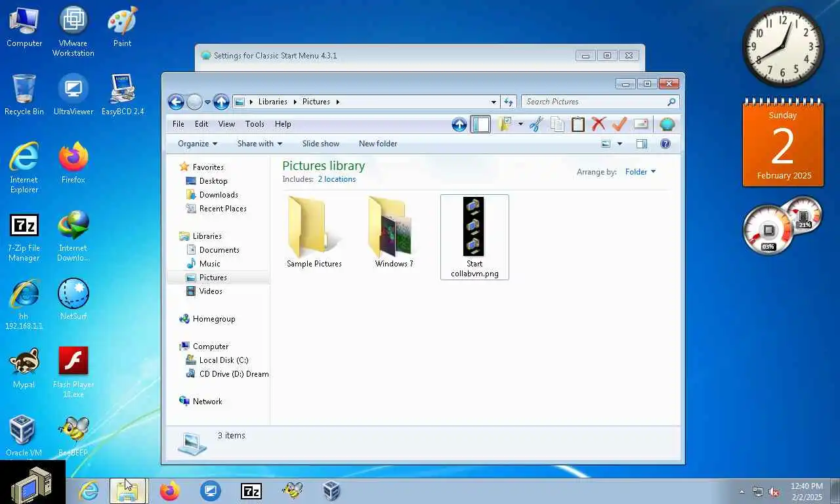This screenshot has height=504, width=840.
Task: Open the Organize dropdown
Action: (x=197, y=144)
